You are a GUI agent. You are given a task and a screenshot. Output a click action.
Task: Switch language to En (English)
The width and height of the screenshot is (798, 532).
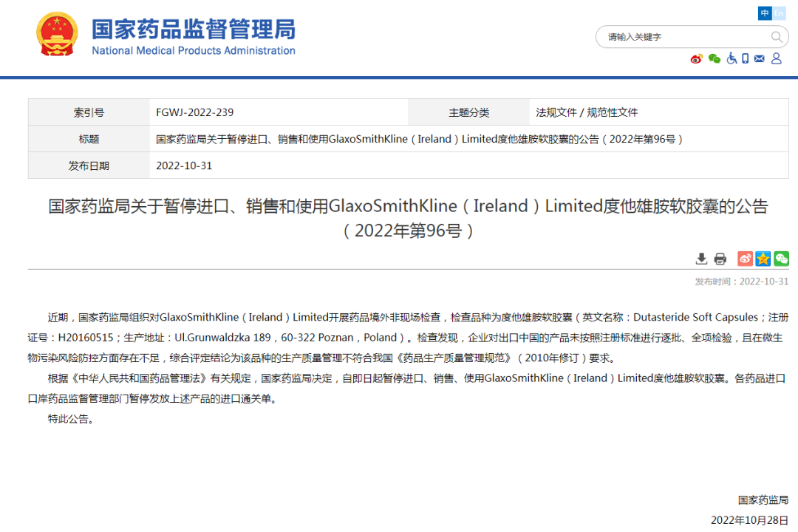click(x=779, y=13)
